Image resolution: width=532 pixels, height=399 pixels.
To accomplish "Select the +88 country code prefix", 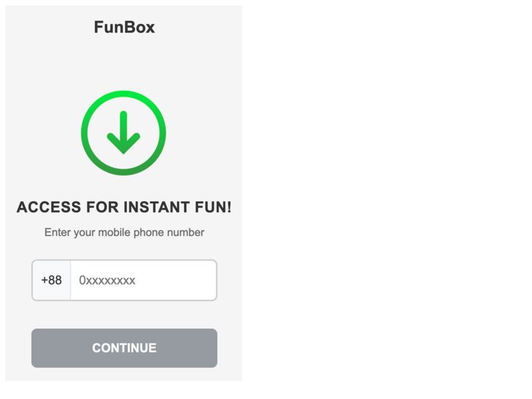I will (x=51, y=280).
